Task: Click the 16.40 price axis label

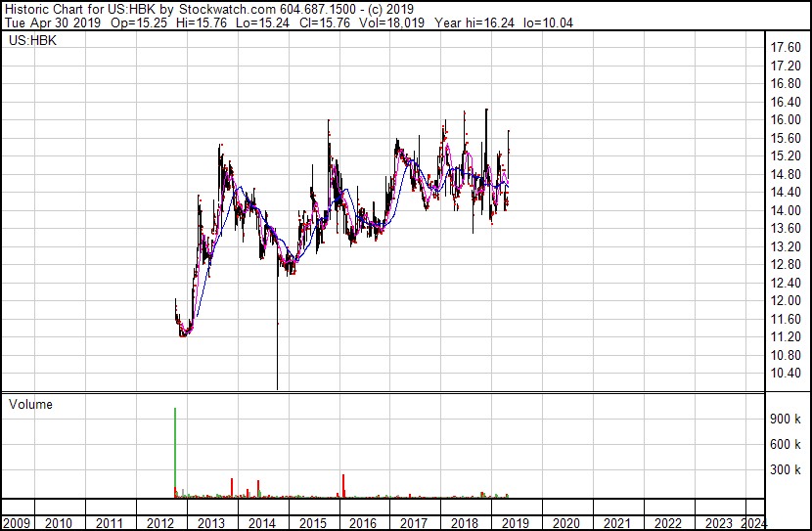Action: [786, 102]
